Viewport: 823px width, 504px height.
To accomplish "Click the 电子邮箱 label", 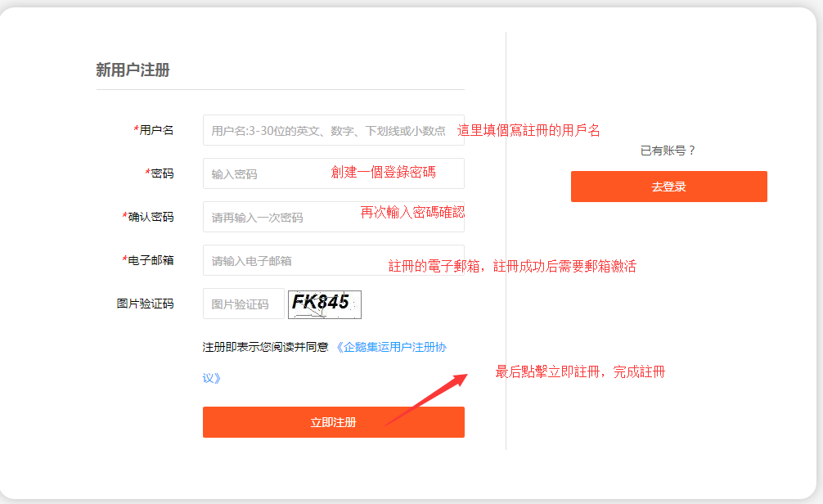I will point(150,260).
